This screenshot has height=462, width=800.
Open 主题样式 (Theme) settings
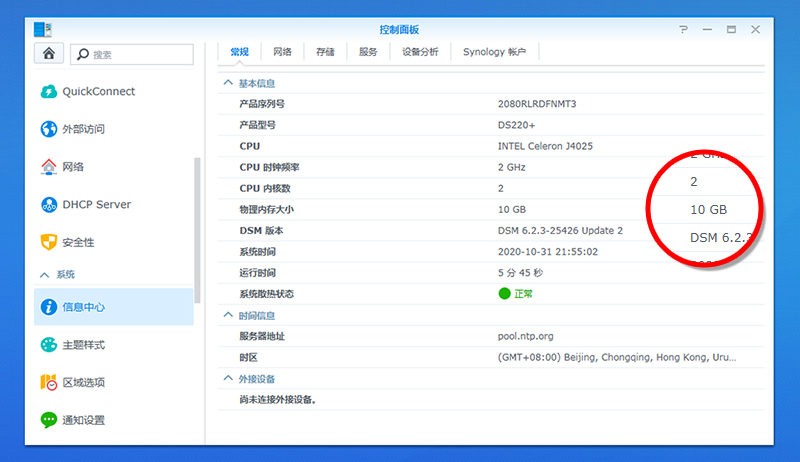coord(83,345)
